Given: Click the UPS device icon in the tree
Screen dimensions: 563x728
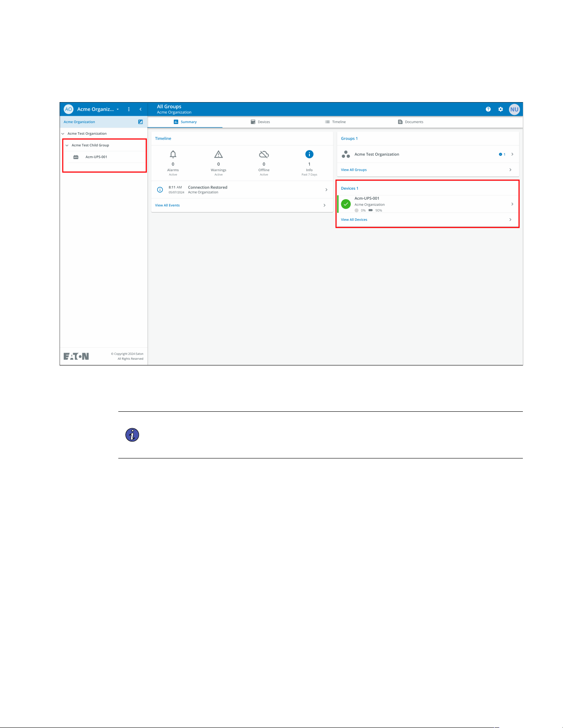Looking at the screenshot, I should point(76,157).
